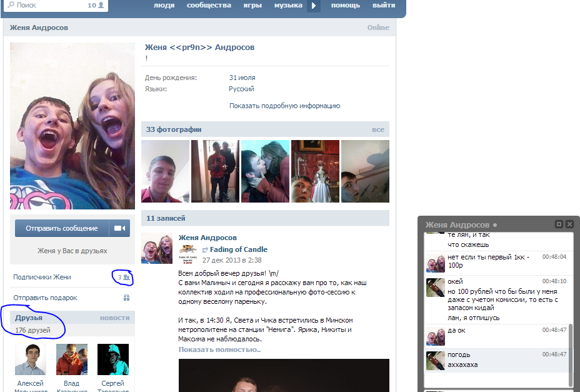Pop out the chat window
This screenshot has width=580, height=392.
[559, 224]
